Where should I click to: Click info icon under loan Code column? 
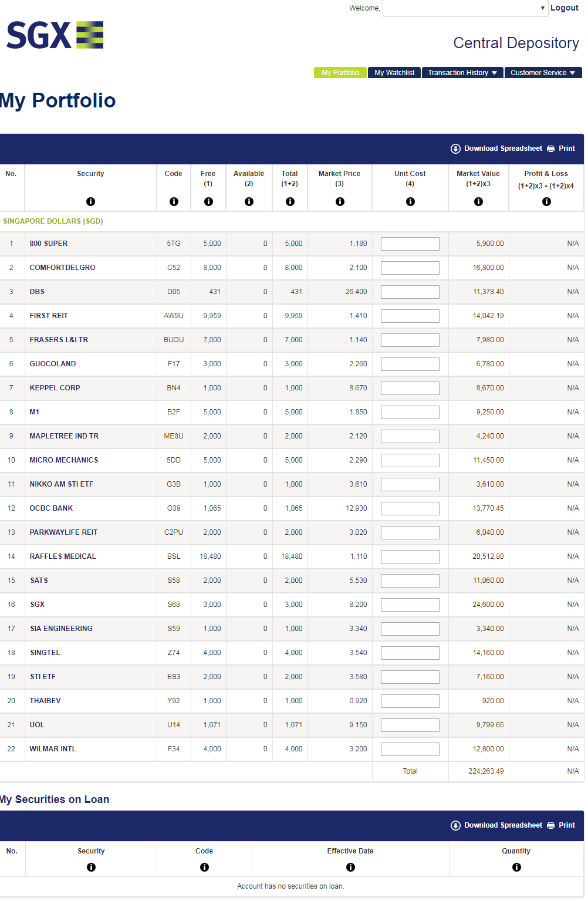click(x=204, y=867)
